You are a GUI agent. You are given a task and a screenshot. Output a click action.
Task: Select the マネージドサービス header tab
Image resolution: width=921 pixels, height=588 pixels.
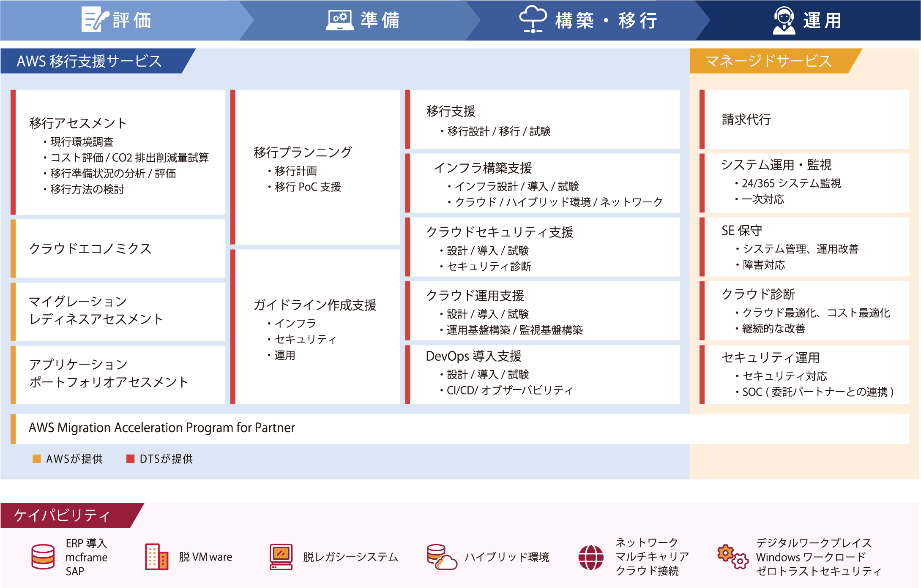point(768,61)
